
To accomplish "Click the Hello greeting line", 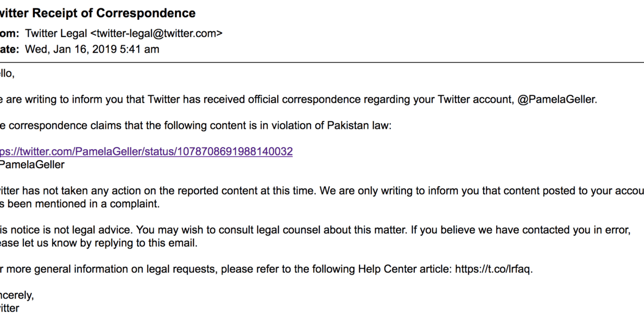I will tap(7, 74).
